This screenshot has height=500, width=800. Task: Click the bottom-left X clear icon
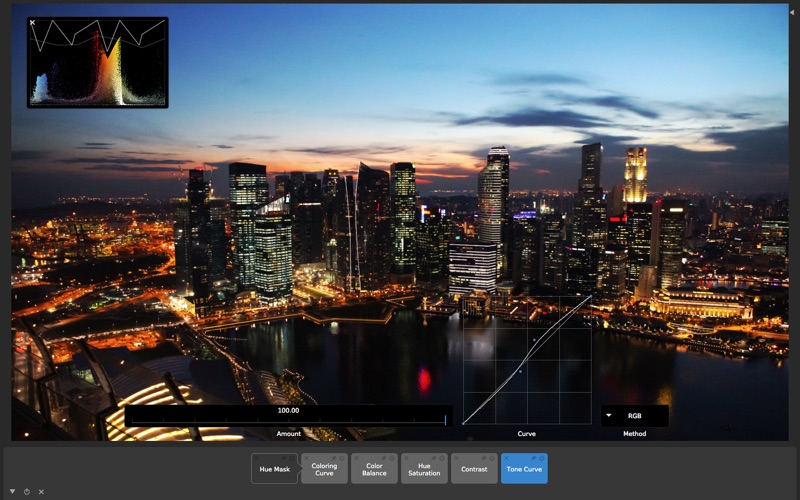tap(41, 492)
